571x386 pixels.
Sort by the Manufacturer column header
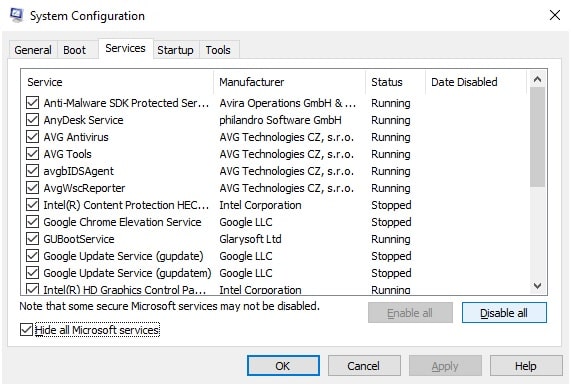(290, 82)
